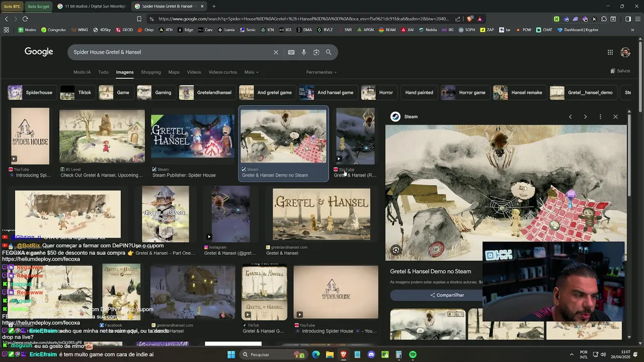644x362 pixels.
Task: Select the Shopping tab
Action: click(151, 72)
